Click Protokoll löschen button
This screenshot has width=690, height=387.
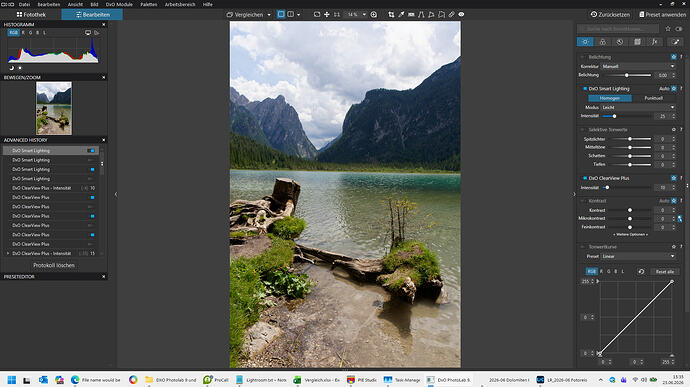54,265
